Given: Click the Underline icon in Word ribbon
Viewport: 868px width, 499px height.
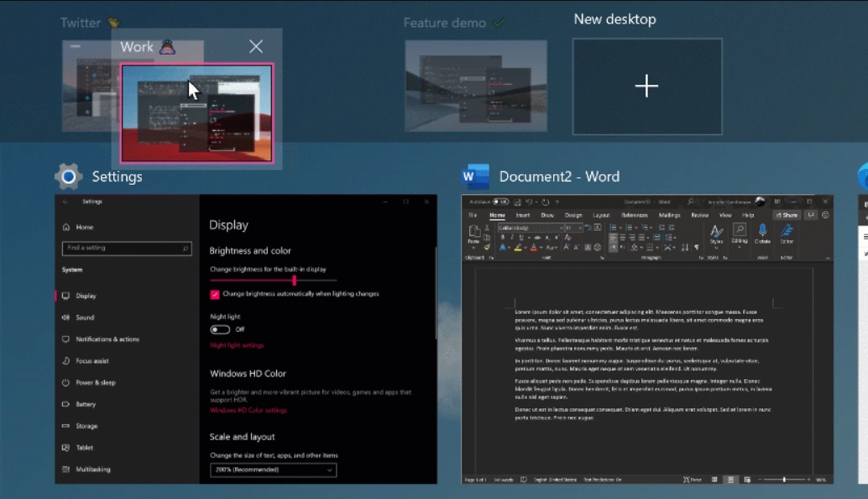Looking at the screenshot, I should pos(521,237).
